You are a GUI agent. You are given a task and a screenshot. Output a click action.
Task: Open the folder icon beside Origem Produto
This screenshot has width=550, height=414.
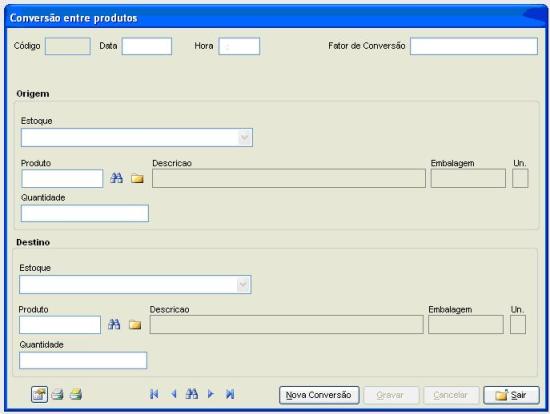[x=137, y=179]
